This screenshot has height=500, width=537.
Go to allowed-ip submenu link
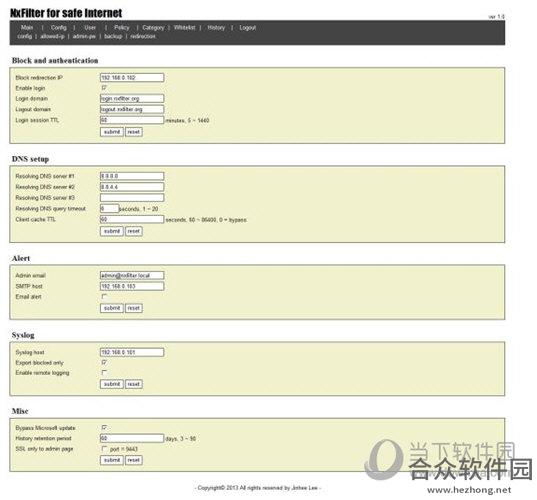(x=52, y=36)
